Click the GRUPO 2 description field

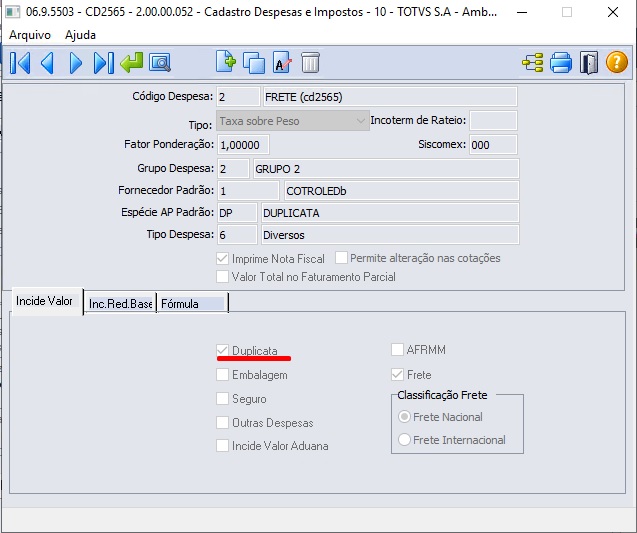(x=386, y=169)
